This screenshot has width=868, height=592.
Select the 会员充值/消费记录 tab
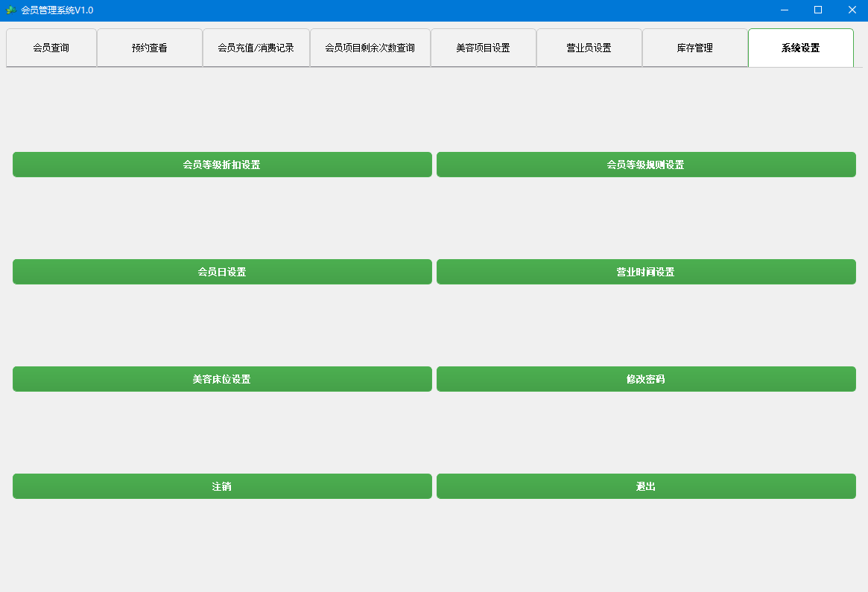256,47
